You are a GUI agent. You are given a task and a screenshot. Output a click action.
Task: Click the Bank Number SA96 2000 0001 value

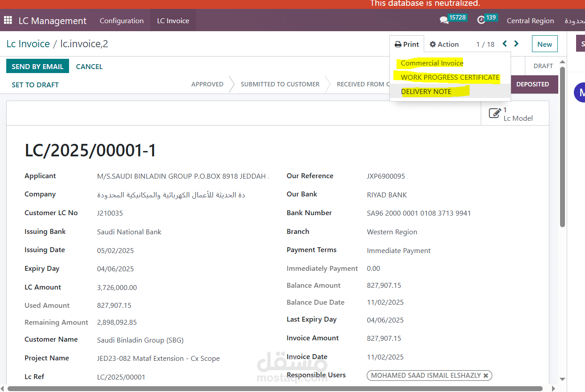point(419,213)
